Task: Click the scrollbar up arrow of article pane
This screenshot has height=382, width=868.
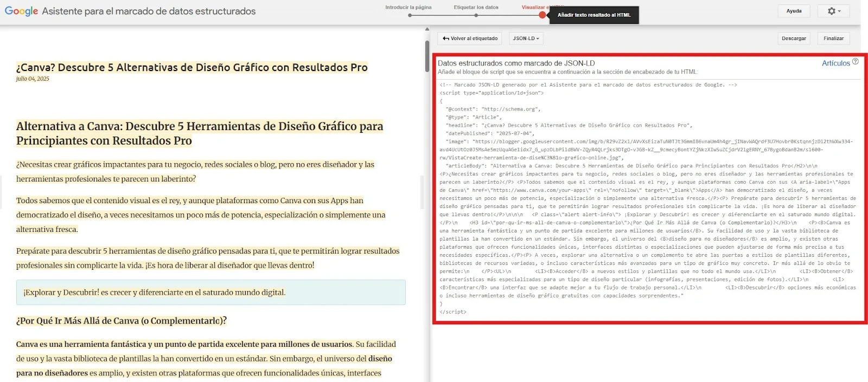Action: click(427, 29)
